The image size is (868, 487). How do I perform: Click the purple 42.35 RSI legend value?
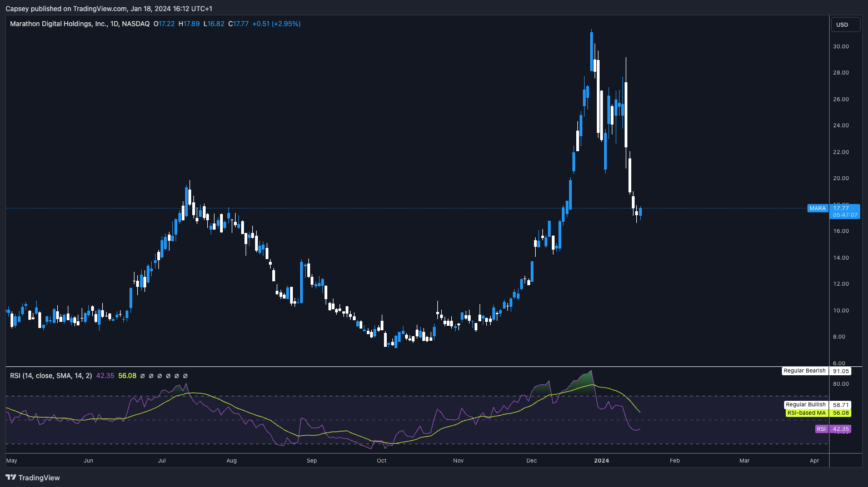click(x=105, y=376)
